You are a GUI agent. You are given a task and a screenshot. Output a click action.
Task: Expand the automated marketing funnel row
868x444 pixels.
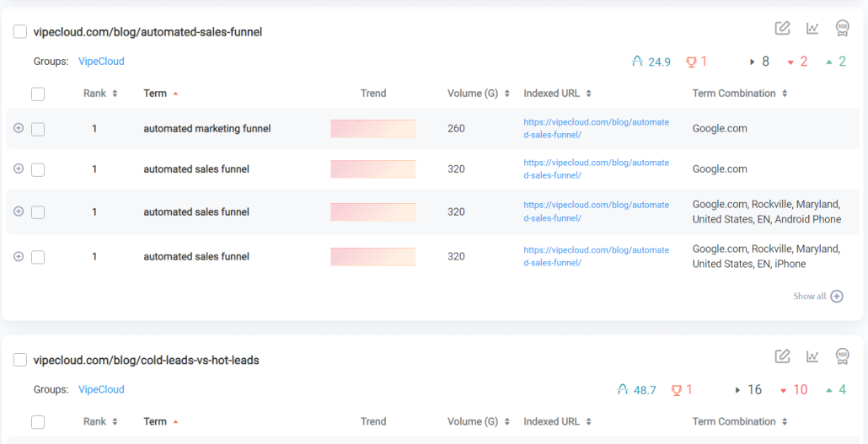click(19, 128)
